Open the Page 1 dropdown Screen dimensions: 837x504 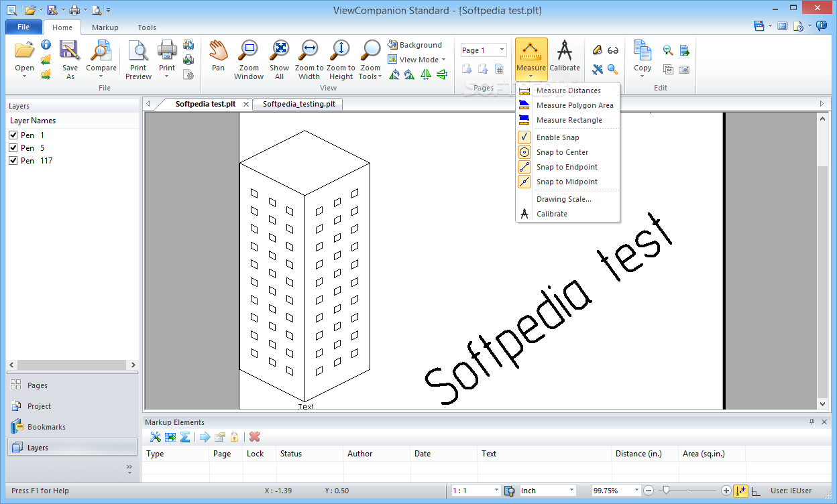[502, 50]
